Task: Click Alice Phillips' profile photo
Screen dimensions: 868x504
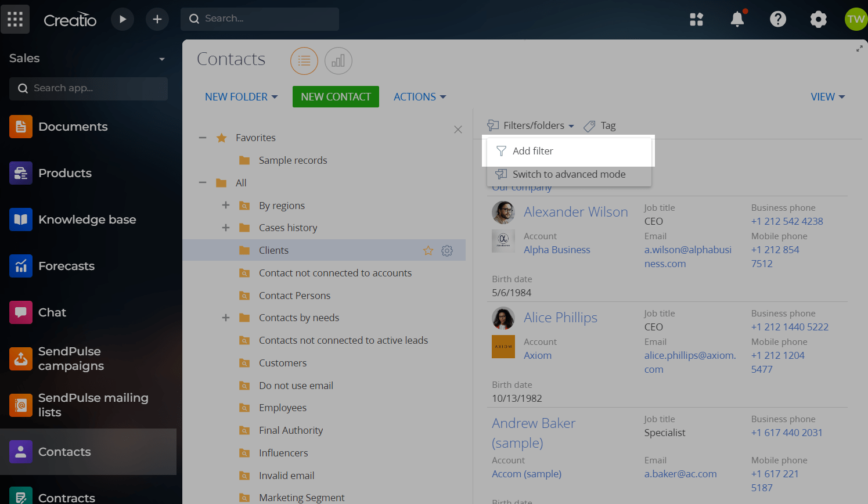Action: click(x=503, y=318)
